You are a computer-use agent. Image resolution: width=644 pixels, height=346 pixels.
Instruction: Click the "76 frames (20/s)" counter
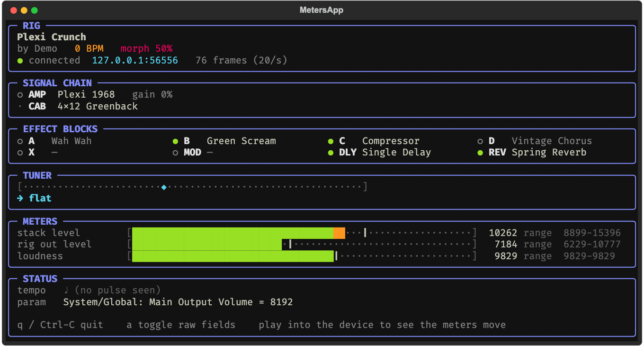(x=241, y=60)
